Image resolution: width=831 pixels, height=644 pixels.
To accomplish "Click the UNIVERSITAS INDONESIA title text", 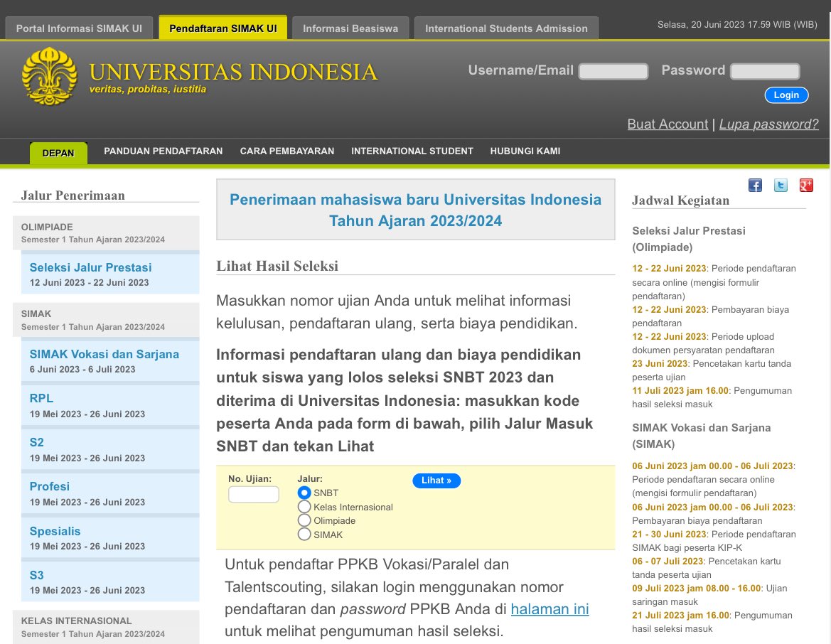I will click(233, 72).
